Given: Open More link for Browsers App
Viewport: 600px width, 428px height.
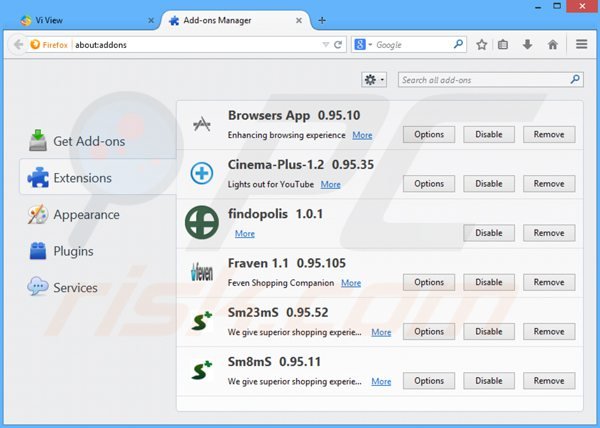Looking at the screenshot, I should pyautogui.click(x=362, y=135).
